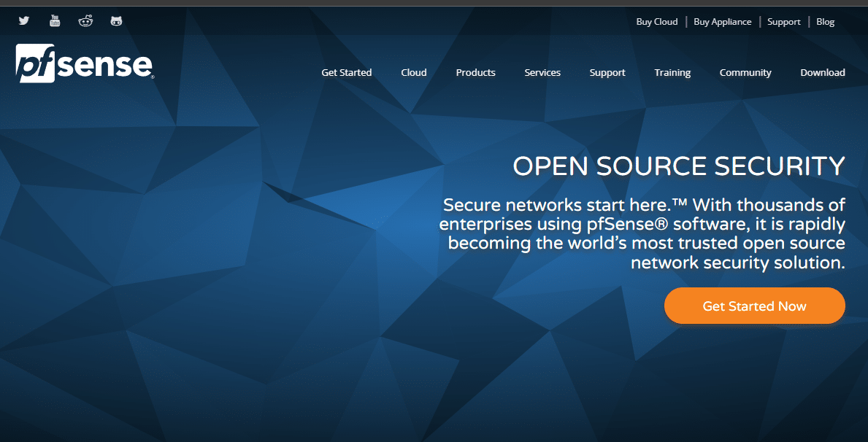Select Support in the main navigation bar
The width and height of the screenshot is (868, 442).
pos(607,73)
